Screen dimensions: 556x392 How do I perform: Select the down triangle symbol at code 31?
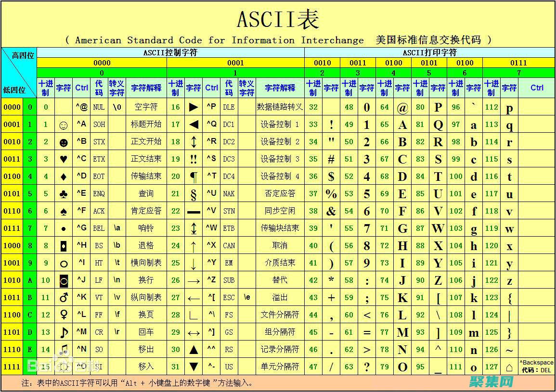point(193,367)
